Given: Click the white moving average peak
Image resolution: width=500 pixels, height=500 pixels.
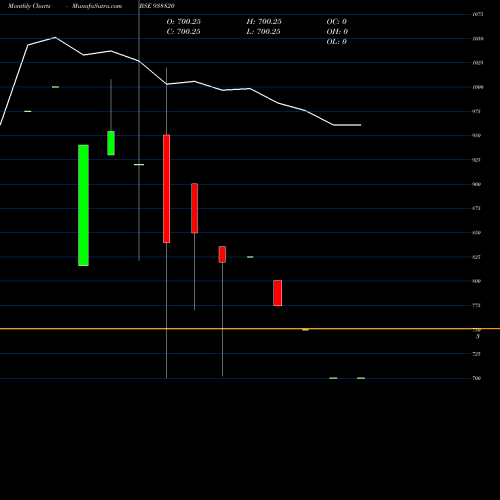Looking at the screenshot, I should click(x=55, y=37).
